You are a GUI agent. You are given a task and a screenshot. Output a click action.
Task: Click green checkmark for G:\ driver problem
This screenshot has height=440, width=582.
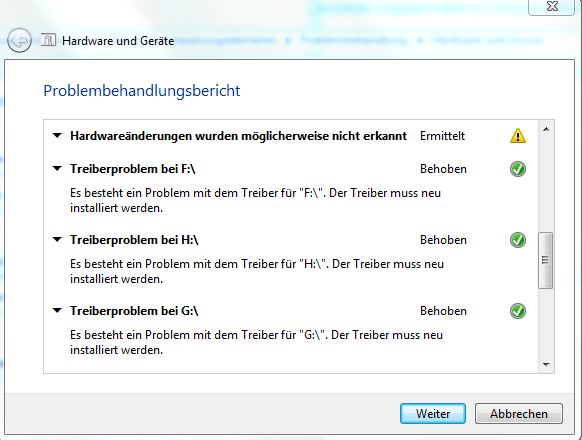point(518,311)
